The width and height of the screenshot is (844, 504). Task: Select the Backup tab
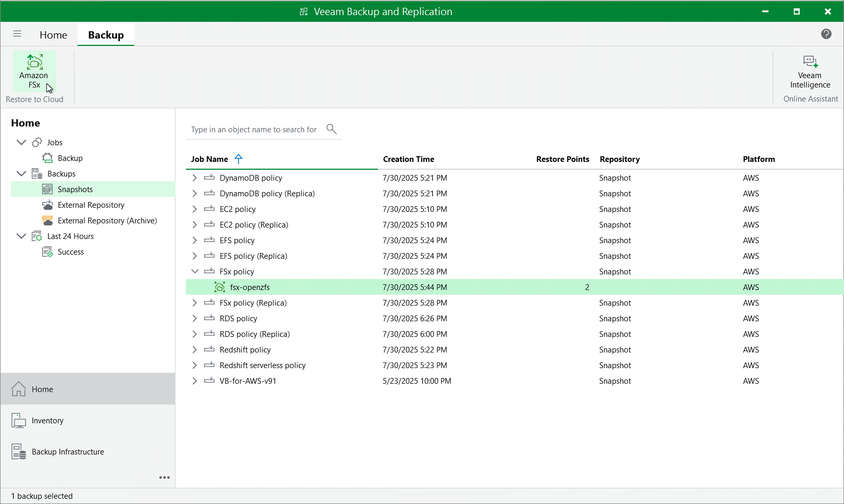[x=106, y=35]
